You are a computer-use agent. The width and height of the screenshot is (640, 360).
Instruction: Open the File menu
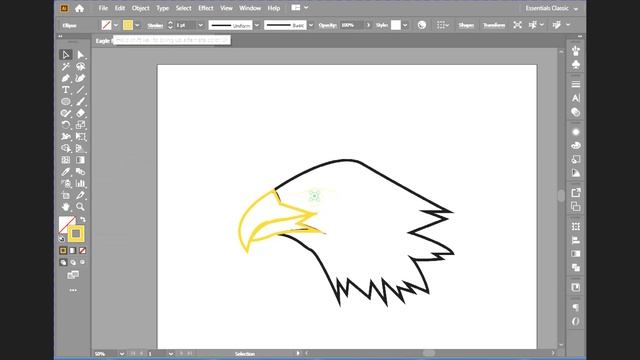[103, 8]
